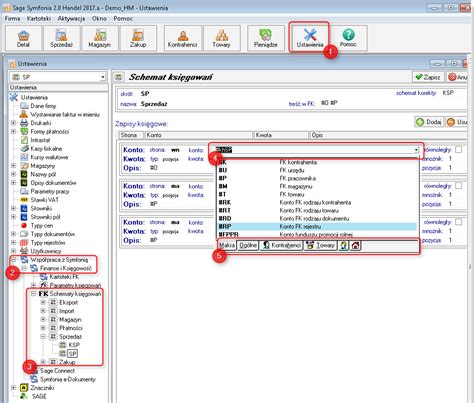Expand the Magazyny tree node

pyautogui.click(x=13, y=166)
